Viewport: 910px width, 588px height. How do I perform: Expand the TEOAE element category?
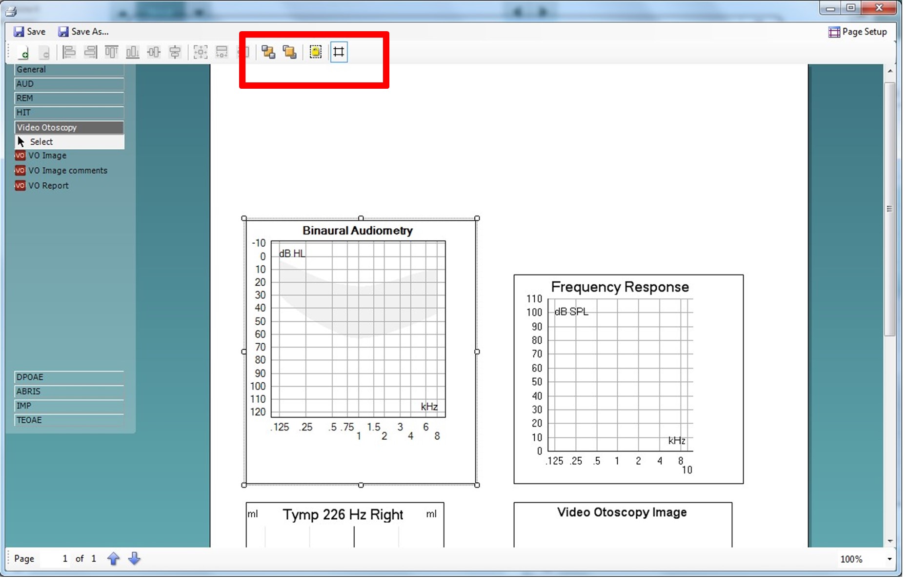(69, 420)
